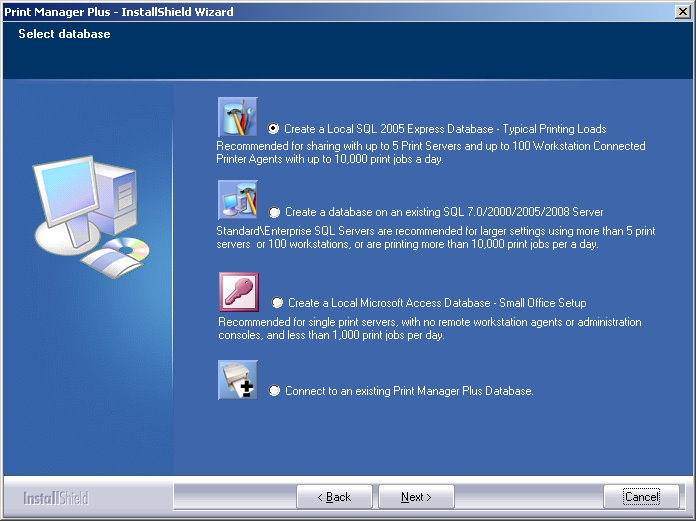Cancel the installation wizard
Viewport: 696px width, 521px height.
click(641, 497)
